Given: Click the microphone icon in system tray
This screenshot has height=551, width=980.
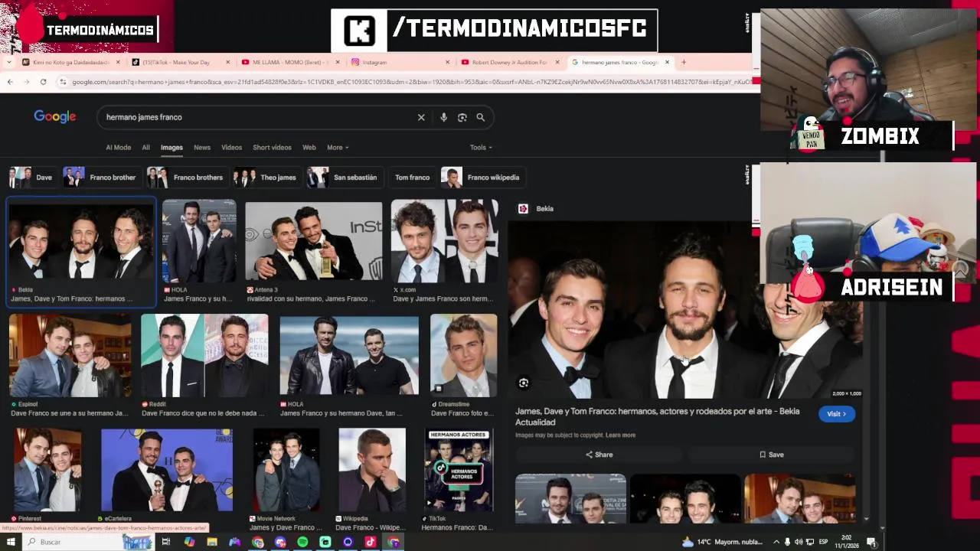Looking at the screenshot, I should click(787, 542).
